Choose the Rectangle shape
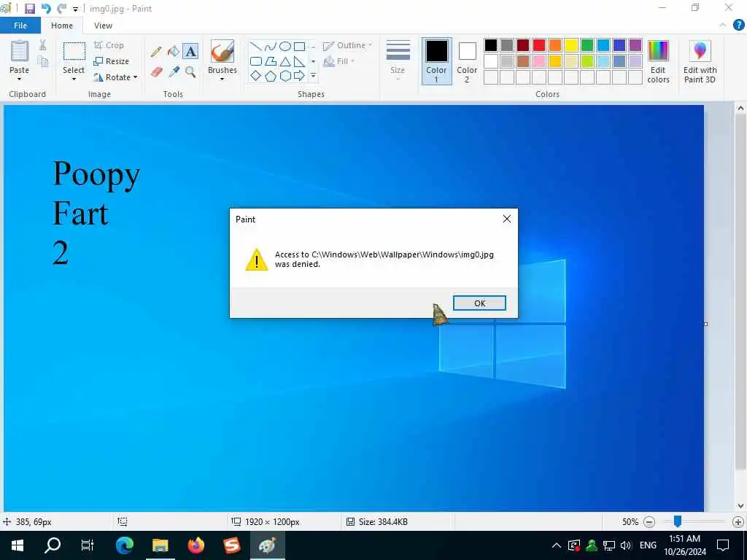This screenshot has height=560, width=747. 299,46
